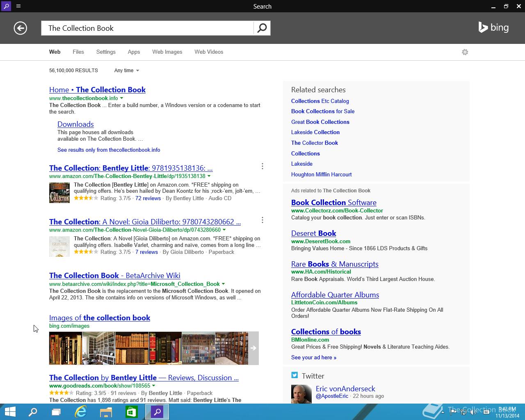The height and width of the screenshot is (420, 525).
Task: Click The Collection Bentley Little book cover thumbnail
Action: 59,193
